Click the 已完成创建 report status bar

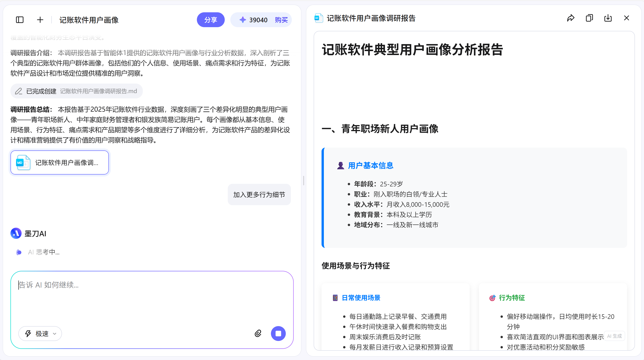(76, 91)
